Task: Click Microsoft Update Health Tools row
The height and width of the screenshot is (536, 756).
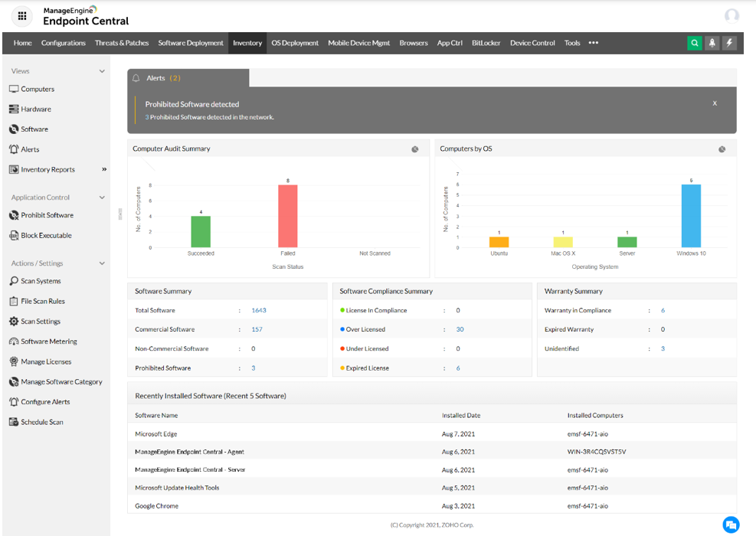Action: tap(432, 488)
